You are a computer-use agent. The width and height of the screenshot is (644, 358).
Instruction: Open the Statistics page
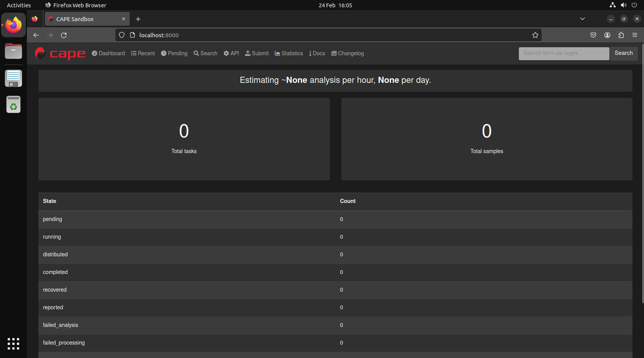click(x=289, y=53)
